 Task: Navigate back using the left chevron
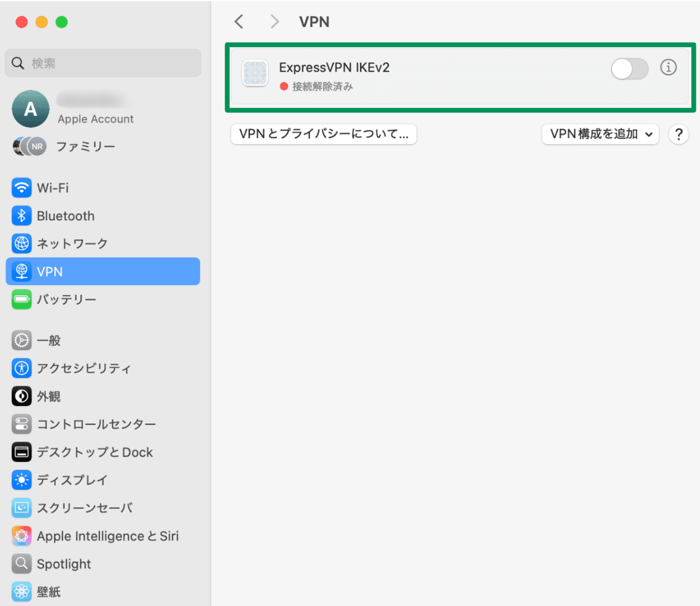pyautogui.click(x=239, y=21)
